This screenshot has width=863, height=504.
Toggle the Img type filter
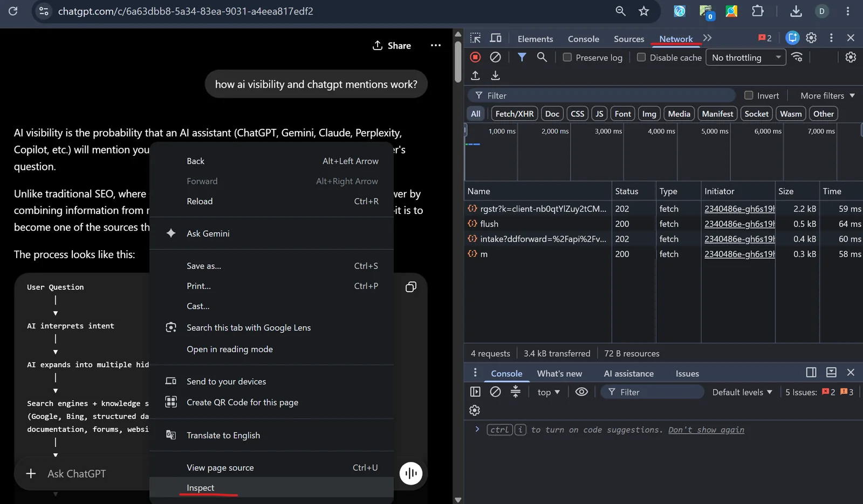(649, 114)
